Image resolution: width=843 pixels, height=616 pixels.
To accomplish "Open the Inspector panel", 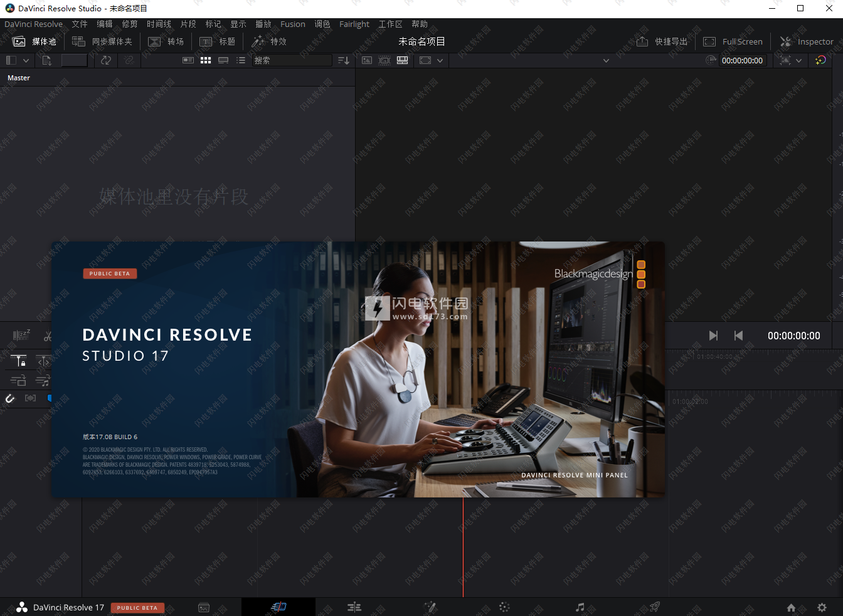I will click(x=807, y=41).
